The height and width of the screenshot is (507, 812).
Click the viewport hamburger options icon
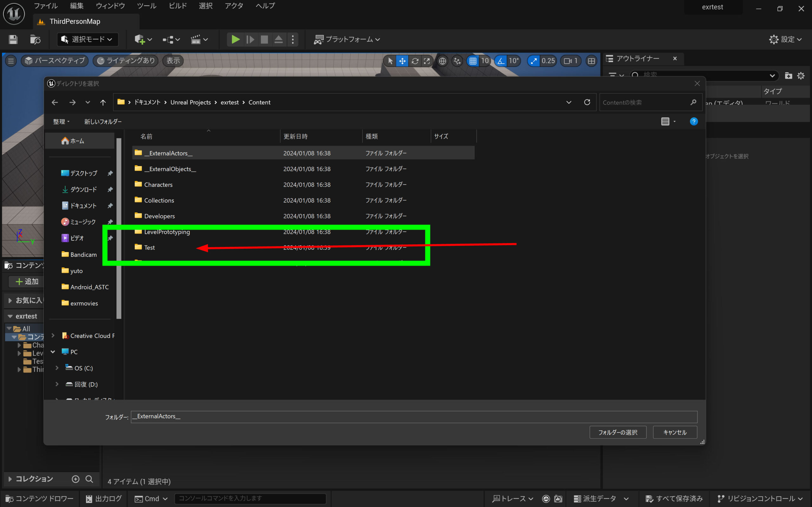11,61
